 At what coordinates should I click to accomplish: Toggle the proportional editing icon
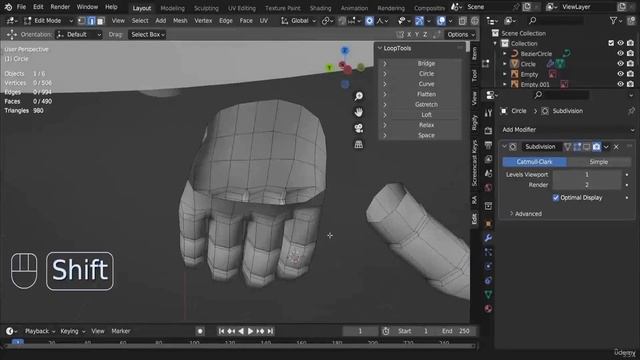(x=369, y=21)
